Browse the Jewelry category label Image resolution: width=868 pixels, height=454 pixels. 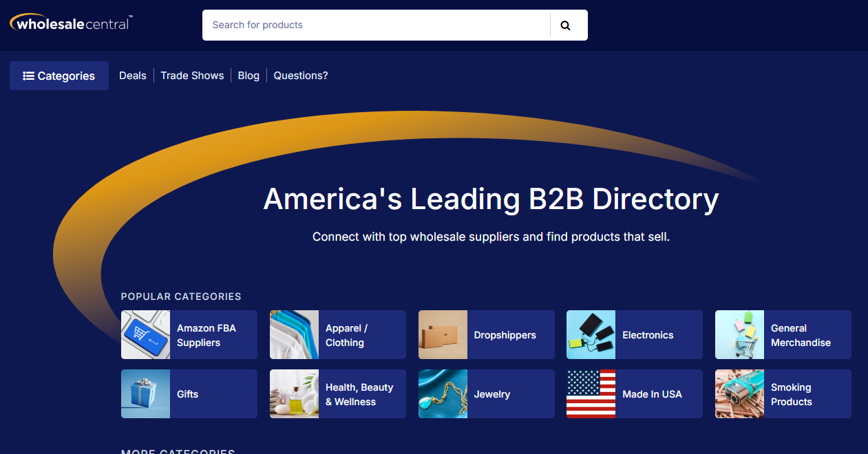[492, 395]
